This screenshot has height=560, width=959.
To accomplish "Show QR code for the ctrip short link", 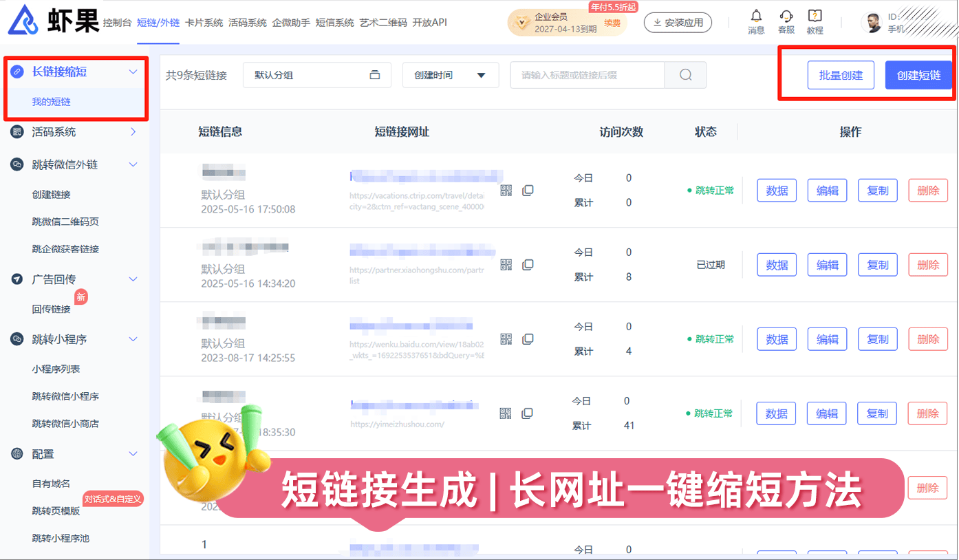I will [x=506, y=191].
